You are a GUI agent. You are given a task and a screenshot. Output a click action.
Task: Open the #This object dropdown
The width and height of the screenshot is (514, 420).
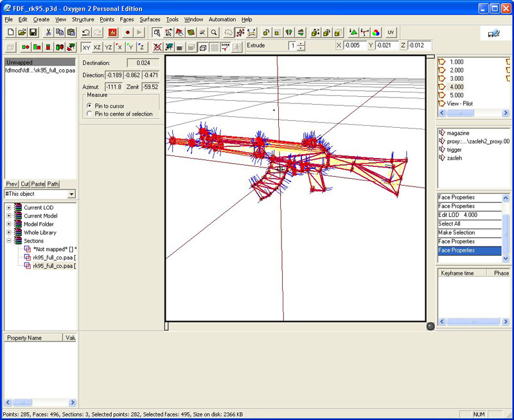[x=71, y=194]
